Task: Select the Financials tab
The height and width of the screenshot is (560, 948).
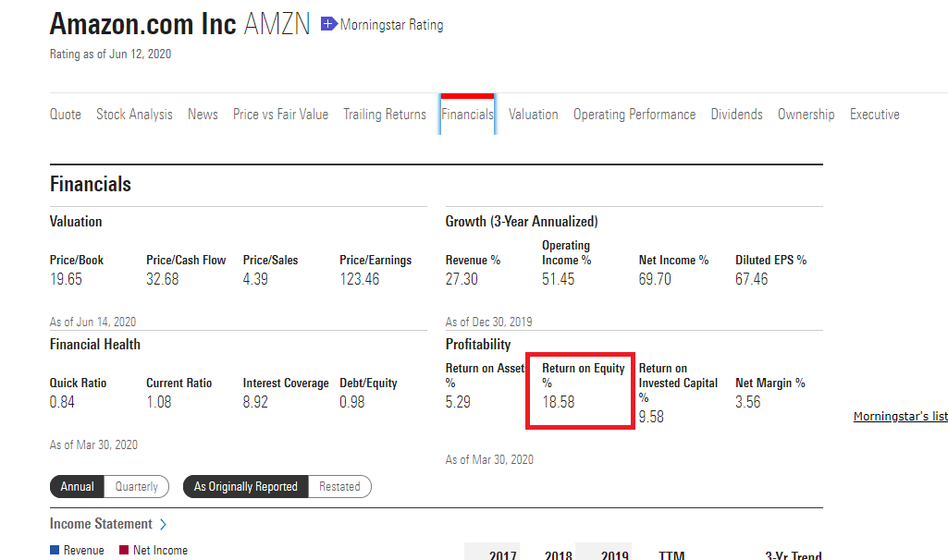Action: [467, 115]
